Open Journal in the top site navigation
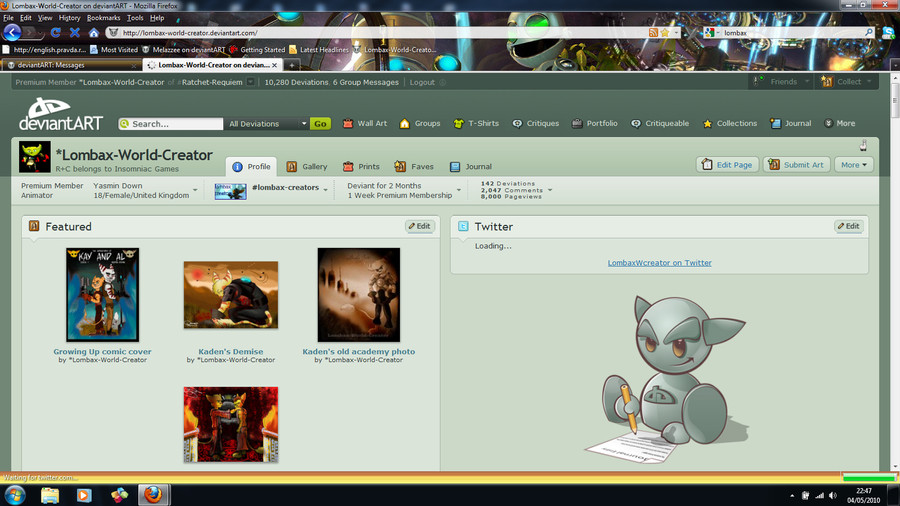900x506 pixels. [791, 123]
